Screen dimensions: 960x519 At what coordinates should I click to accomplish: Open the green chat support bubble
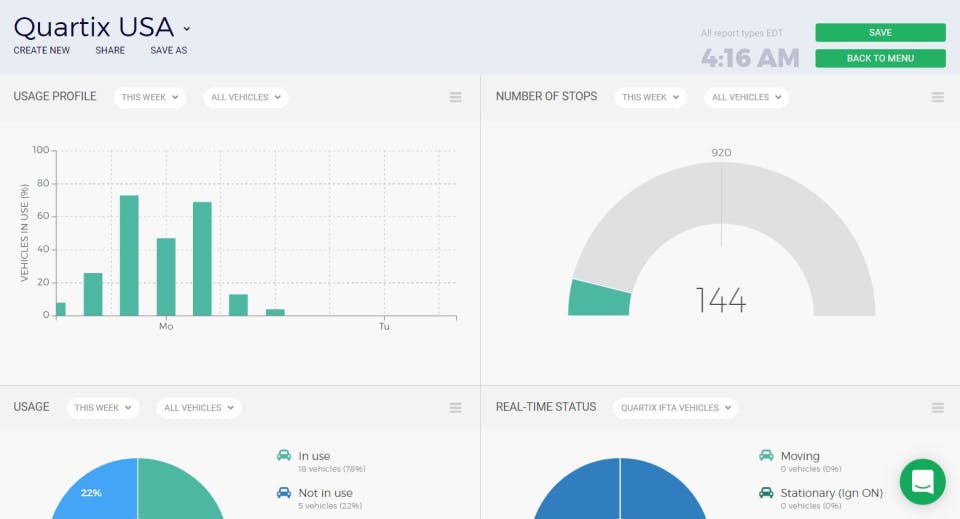click(922, 482)
